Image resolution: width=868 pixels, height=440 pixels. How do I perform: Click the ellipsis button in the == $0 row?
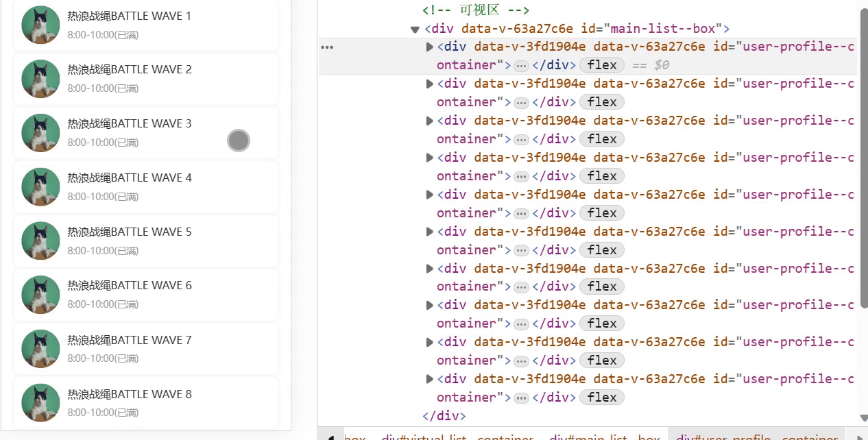(521, 65)
